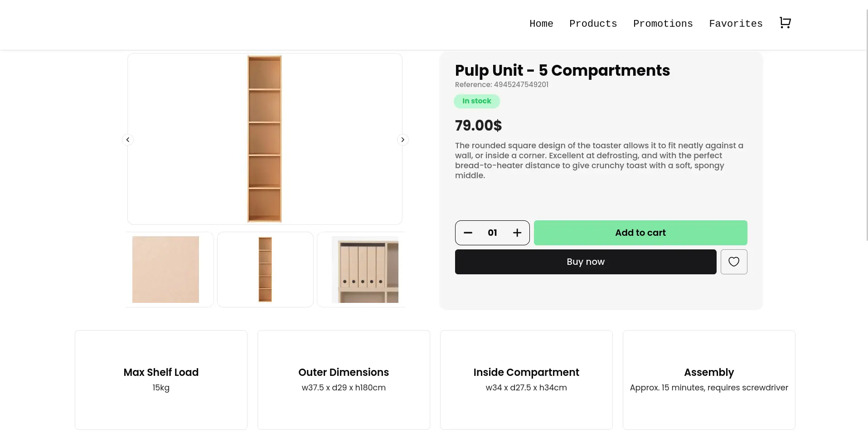
Task: Open the Products page
Action: coord(593,24)
